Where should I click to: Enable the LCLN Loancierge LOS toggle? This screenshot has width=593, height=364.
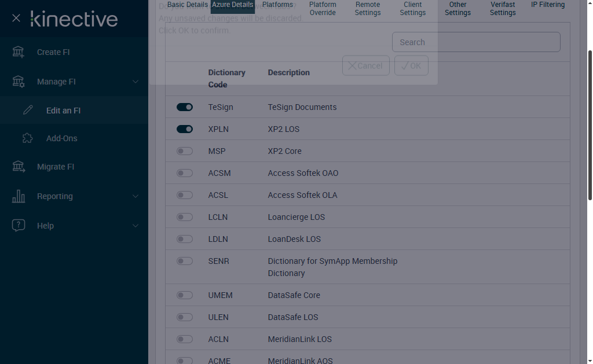pyautogui.click(x=185, y=217)
